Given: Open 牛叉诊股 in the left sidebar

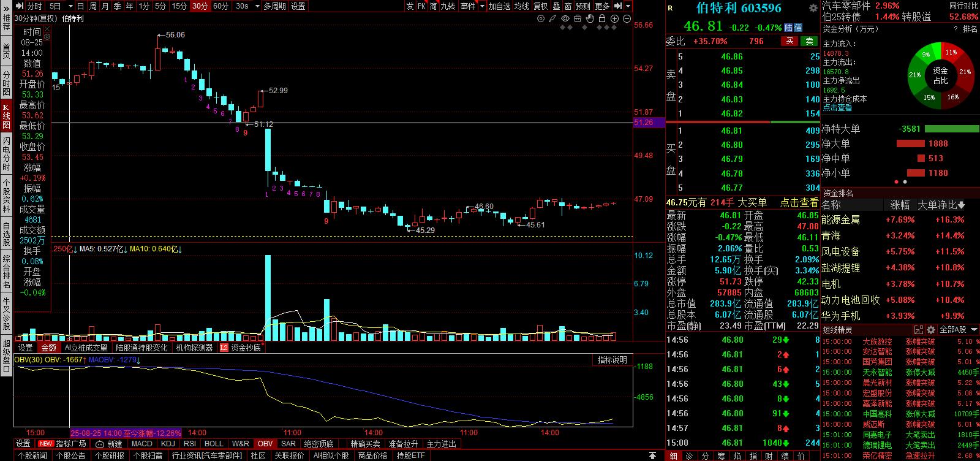Looking at the screenshot, I should coord(6,314).
